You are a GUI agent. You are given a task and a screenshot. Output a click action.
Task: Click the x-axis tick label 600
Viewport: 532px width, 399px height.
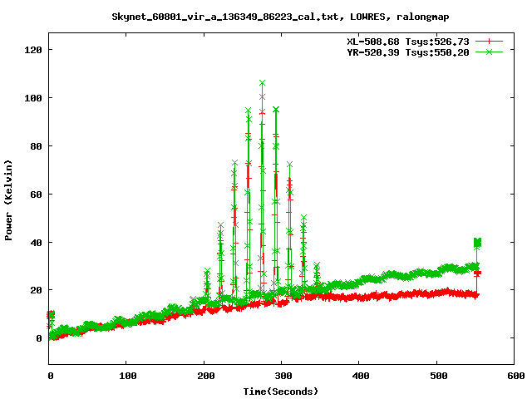(x=515, y=376)
